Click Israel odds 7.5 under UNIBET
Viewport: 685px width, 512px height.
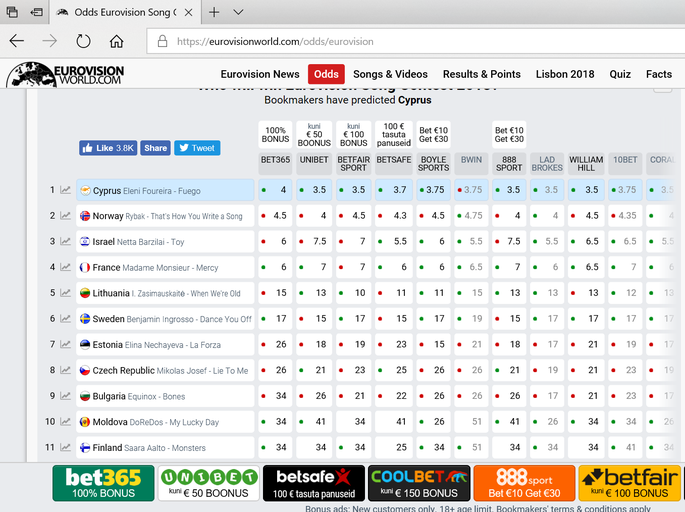point(314,242)
